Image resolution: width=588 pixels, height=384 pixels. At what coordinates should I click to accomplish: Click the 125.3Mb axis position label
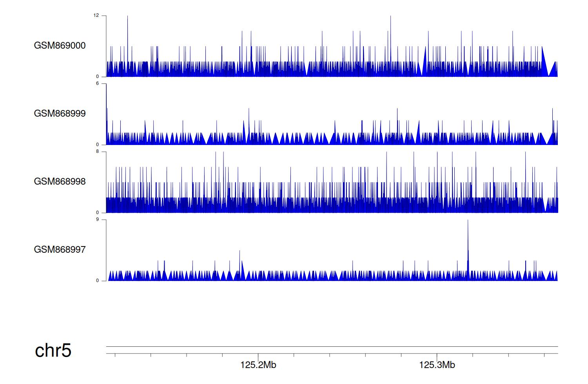click(437, 365)
